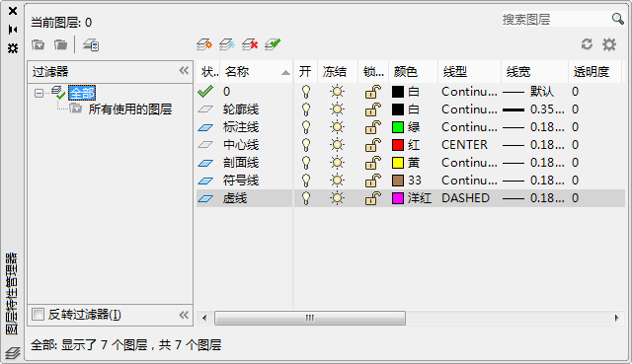This screenshot has width=632, height=364.
Task: Open CENTER linetype of 中心线 layer
Action: 464,145
